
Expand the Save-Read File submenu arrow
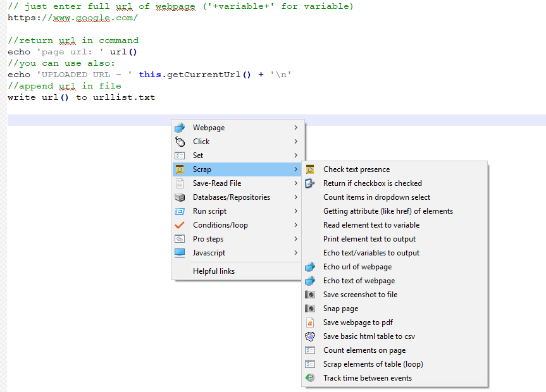click(295, 183)
